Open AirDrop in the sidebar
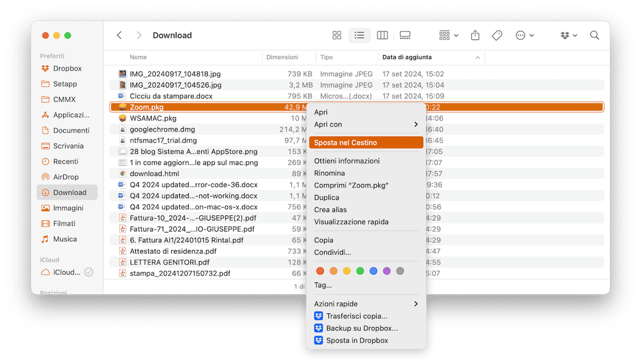Screen dimensions: 641x364 pos(67,177)
